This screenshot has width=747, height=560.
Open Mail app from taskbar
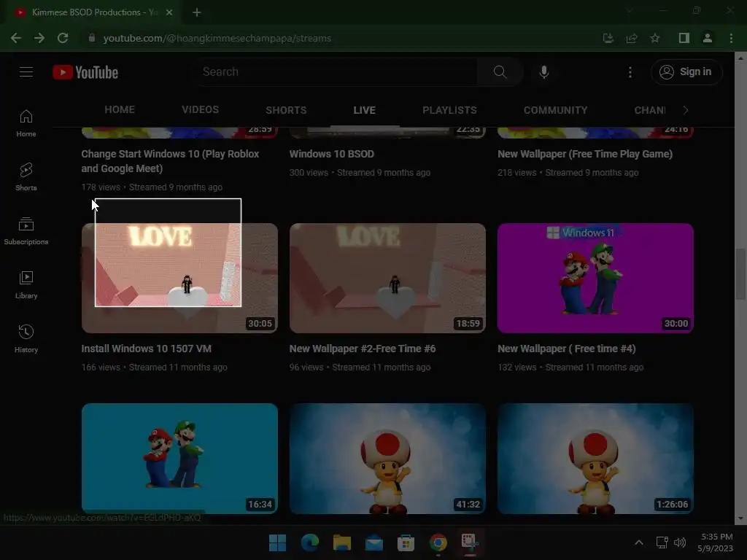[374, 542]
